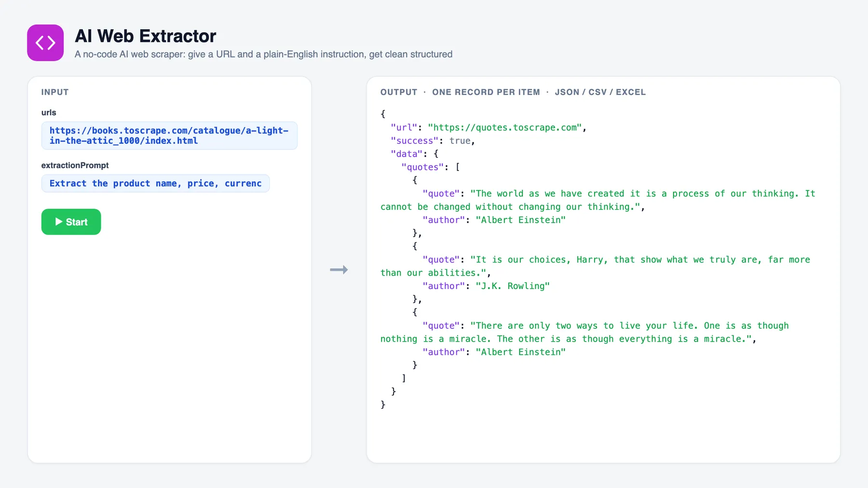This screenshot has height=488, width=868.
Task: Click the urls field label
Action: (x=49, y=112)
